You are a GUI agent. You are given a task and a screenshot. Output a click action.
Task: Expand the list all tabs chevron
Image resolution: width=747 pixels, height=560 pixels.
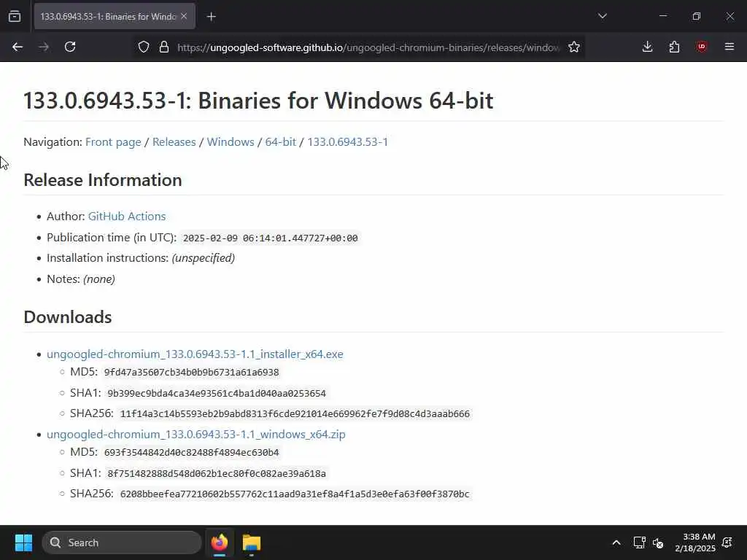coord(602,16)
